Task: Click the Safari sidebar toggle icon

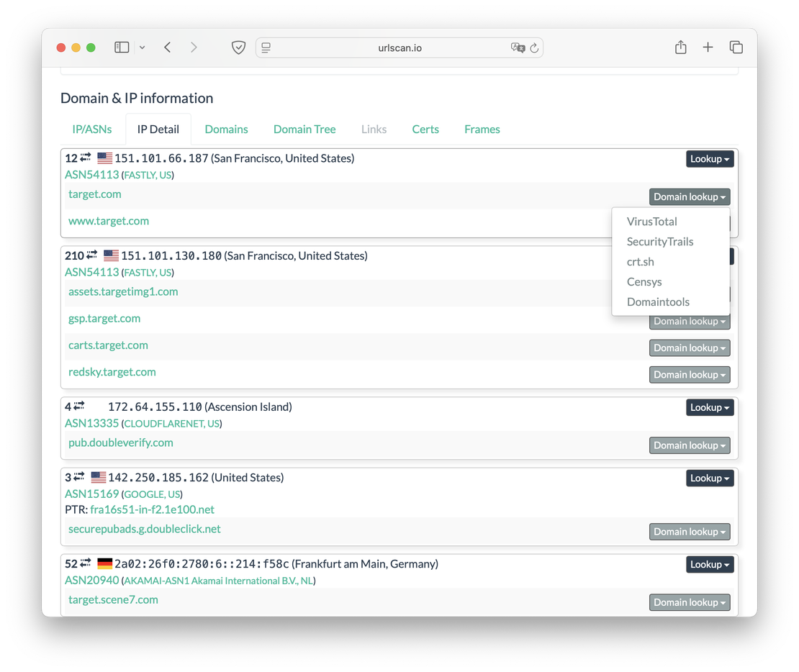Action: [x=122, y=47]
